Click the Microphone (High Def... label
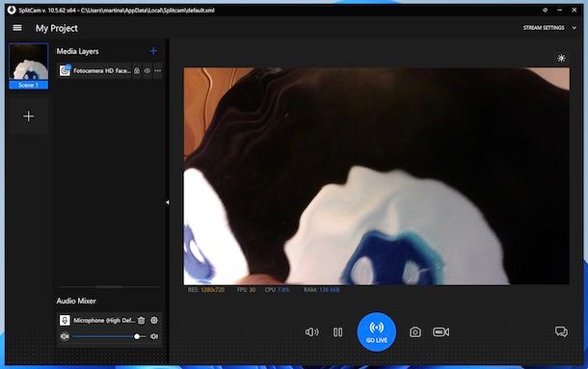588x369 pixels. coord(104,320)
